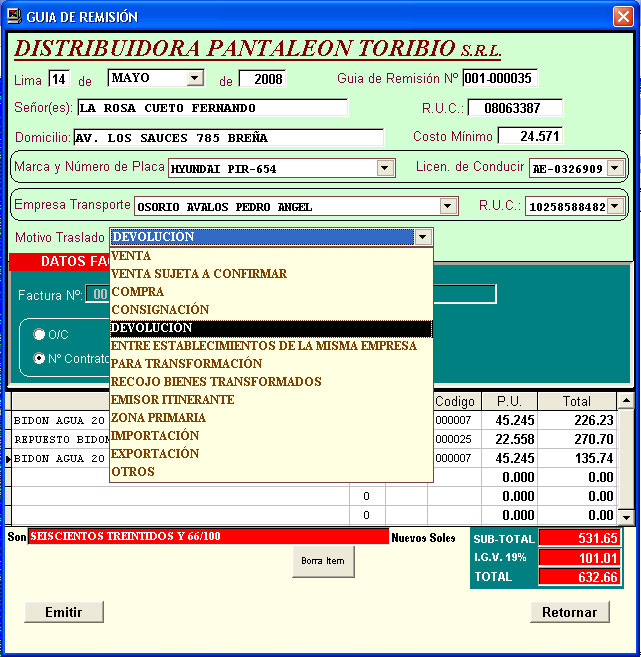
Task: Select COMPRA in the dropdown list
Action: (137, 292)
